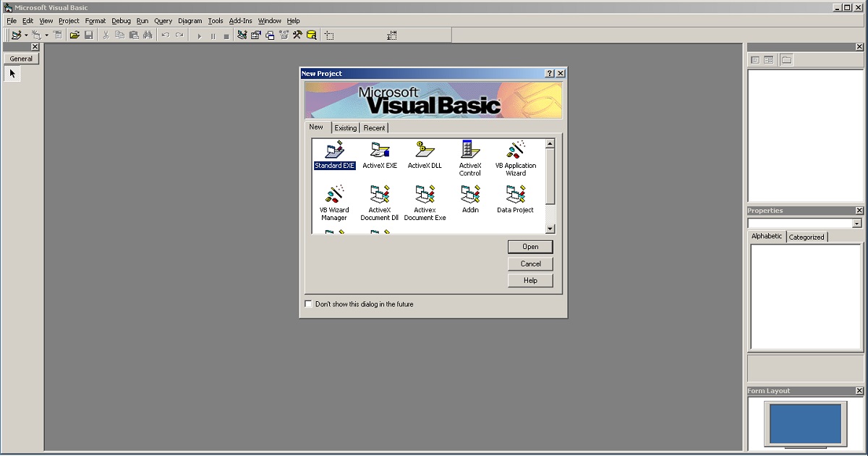
Task: Open the Project menu
Action: point(69,21)
